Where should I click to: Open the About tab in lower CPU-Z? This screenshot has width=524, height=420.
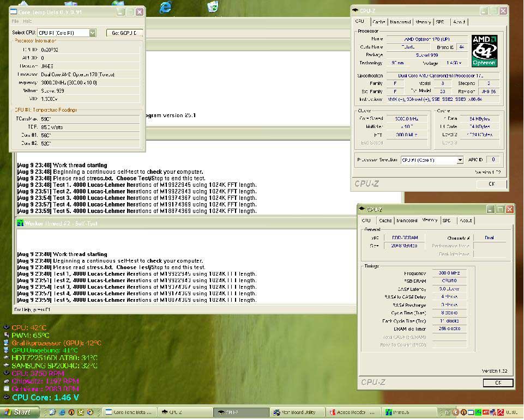[466, 220]
